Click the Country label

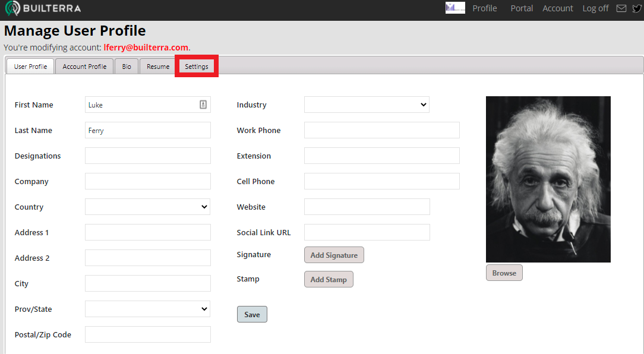pos(29,207)
